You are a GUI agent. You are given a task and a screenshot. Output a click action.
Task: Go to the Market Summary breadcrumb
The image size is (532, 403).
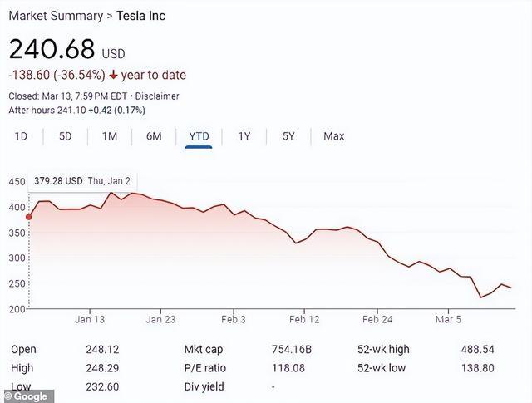pos(56,16)
